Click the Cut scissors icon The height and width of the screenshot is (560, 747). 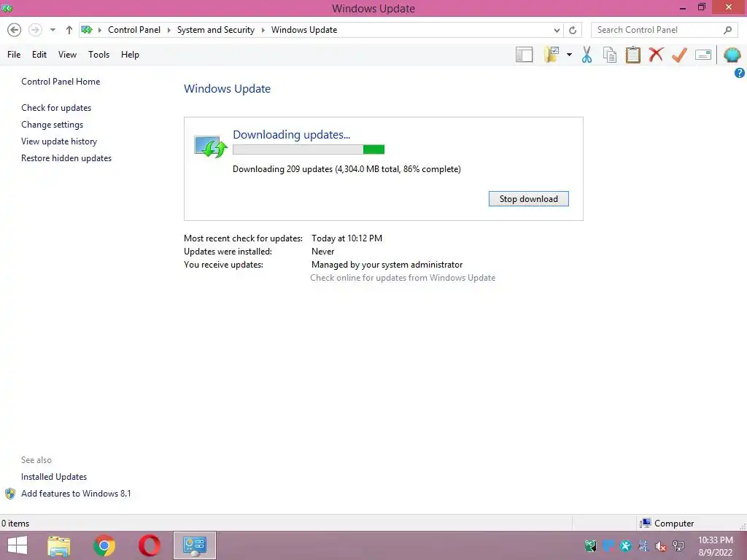click(587, 55)
